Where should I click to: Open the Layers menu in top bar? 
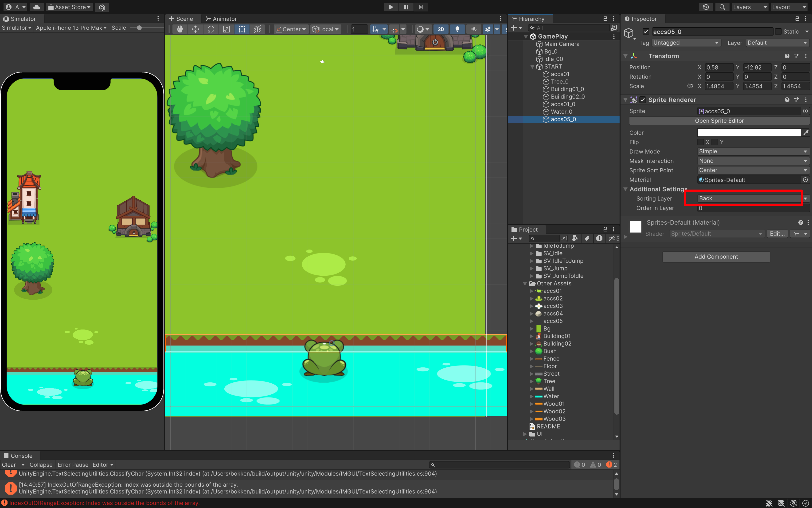750,7
